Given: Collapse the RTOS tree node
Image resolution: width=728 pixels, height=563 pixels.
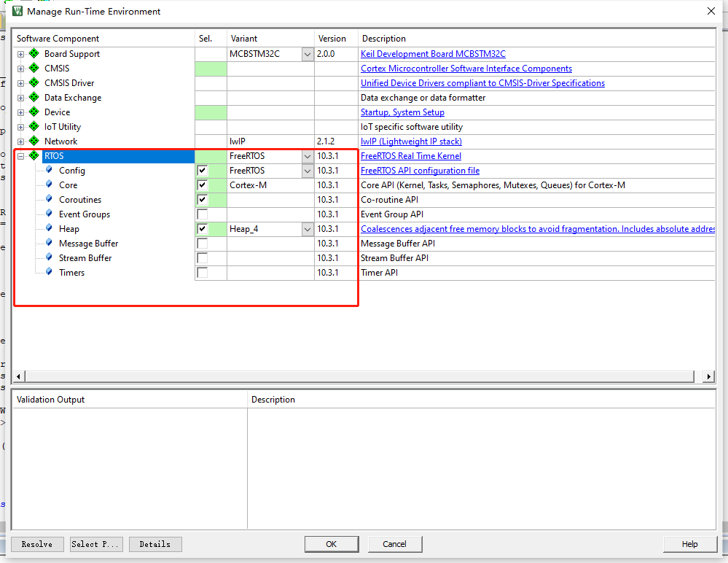Looking at the screenshot, I should pos(21,157).
